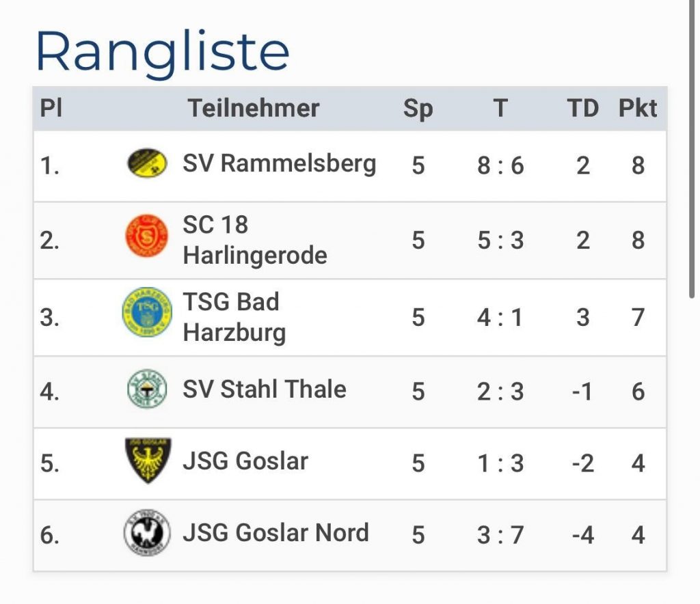Click the Rangliste heading
This screenshot has height=604, width=700.
163,52
